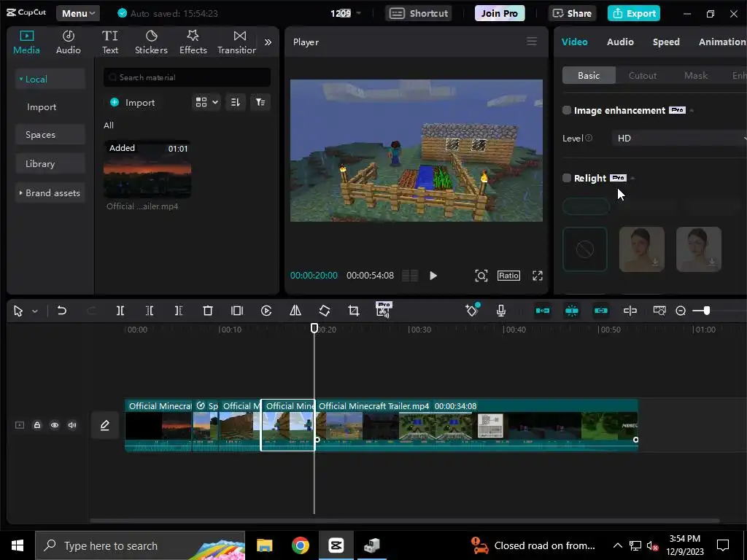This screenshot has height=560, width=747.
Task: Click the Delete trash icon
Action: (x=208, y=311)
